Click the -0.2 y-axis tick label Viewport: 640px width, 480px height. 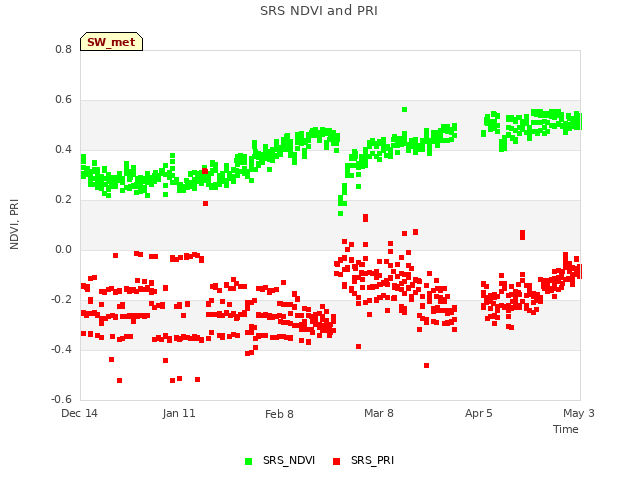click(x=61, y=300)
